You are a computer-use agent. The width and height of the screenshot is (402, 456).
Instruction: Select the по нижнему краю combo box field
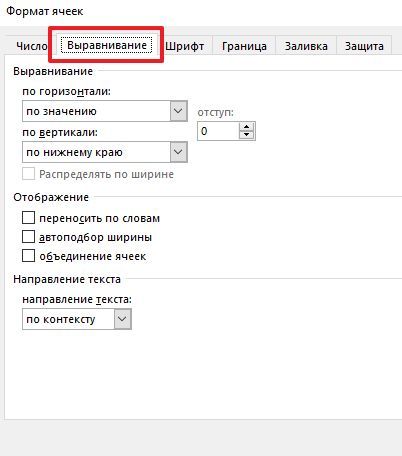point(105,152)
